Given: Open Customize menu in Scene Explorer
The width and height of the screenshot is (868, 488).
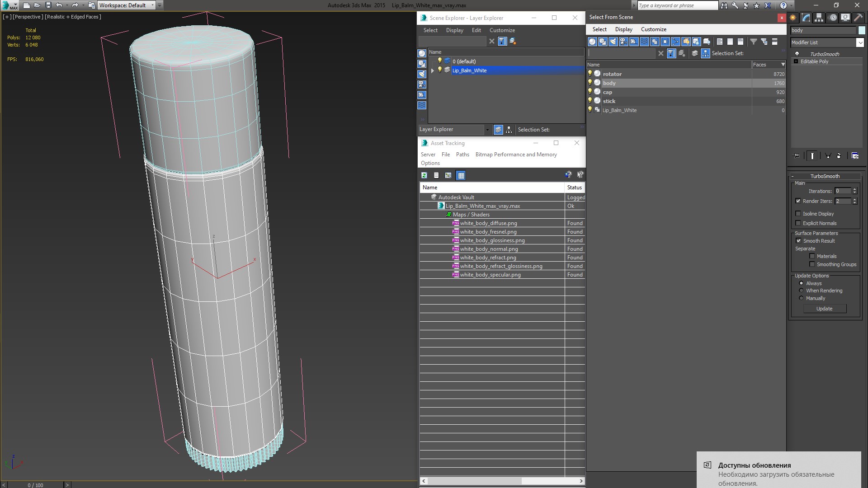Looking at the screenshot, I should coord(502,30).
